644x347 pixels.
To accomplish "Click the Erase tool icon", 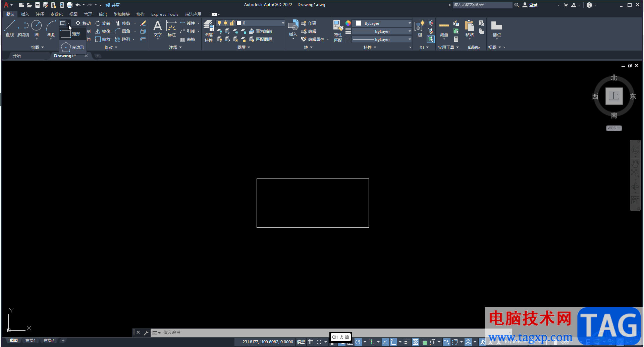I will pyautogui.click(x=143, y=23).
